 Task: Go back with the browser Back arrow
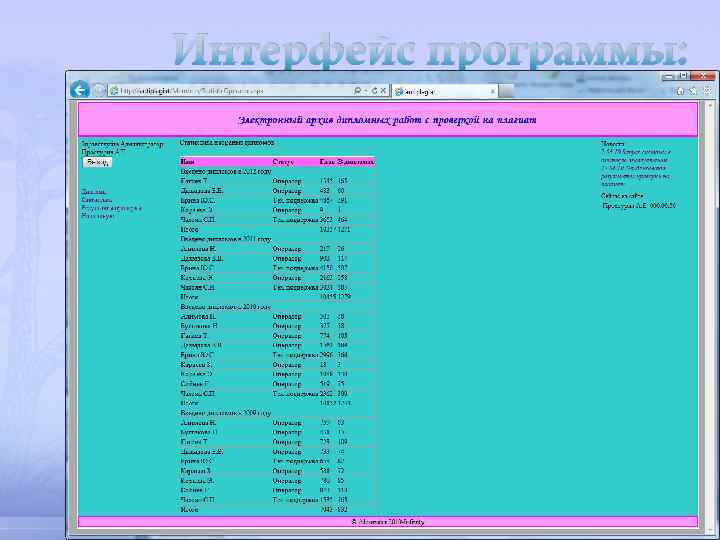coord(80,90)
